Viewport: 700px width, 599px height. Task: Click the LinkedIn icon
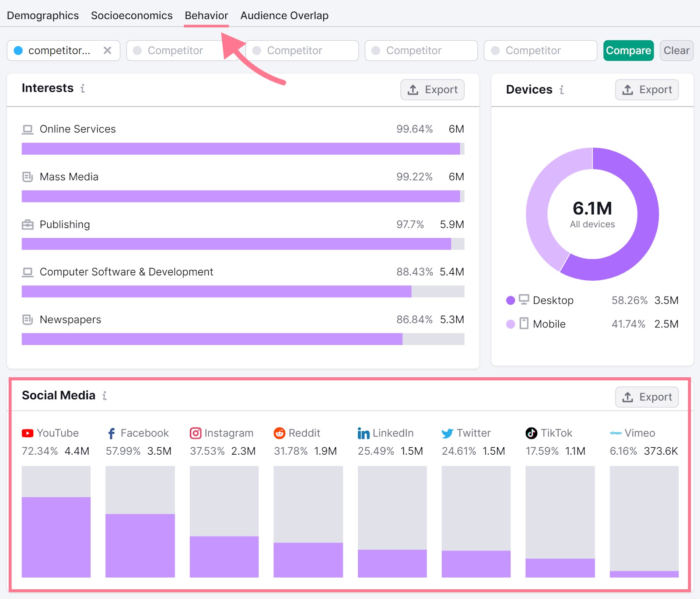(x=363, y=434)
